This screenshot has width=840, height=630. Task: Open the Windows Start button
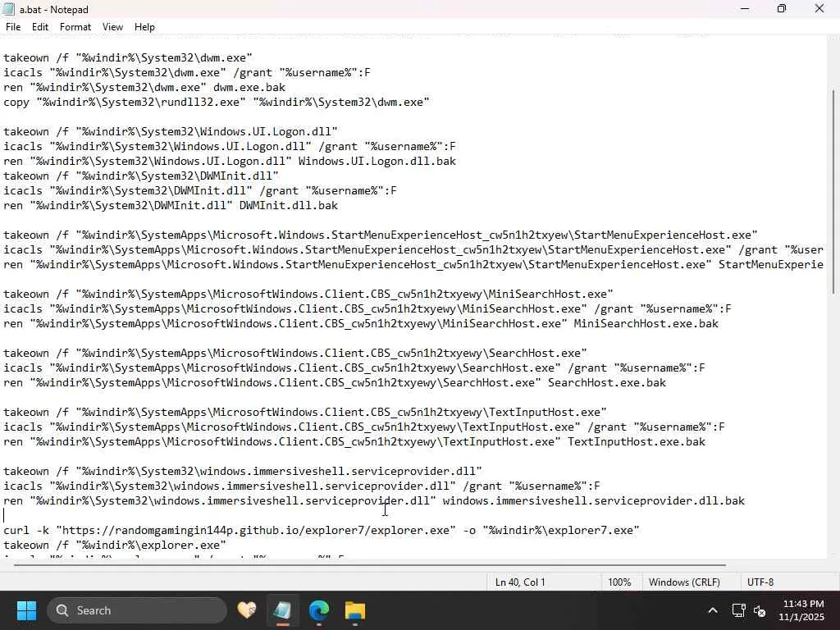(26, 610)
